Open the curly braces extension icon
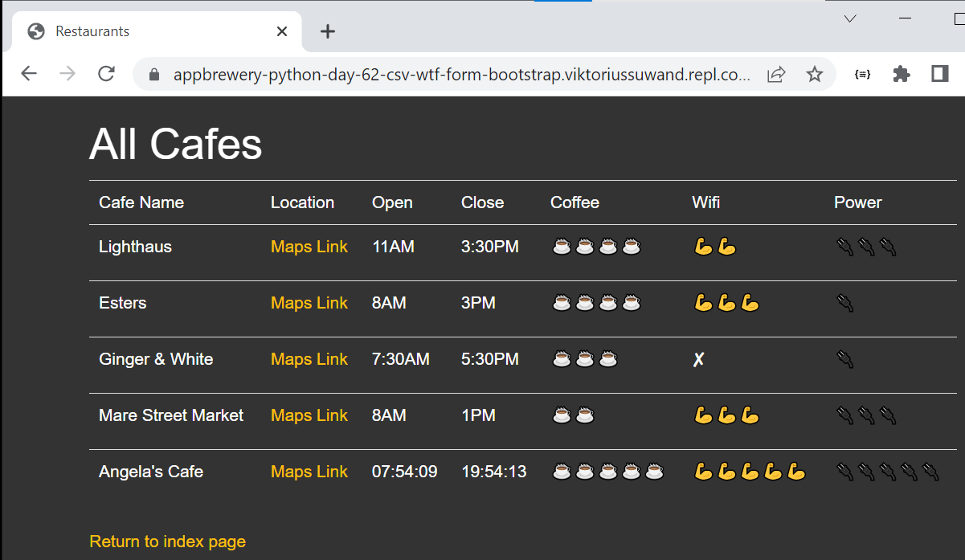 tap(863, 75)
